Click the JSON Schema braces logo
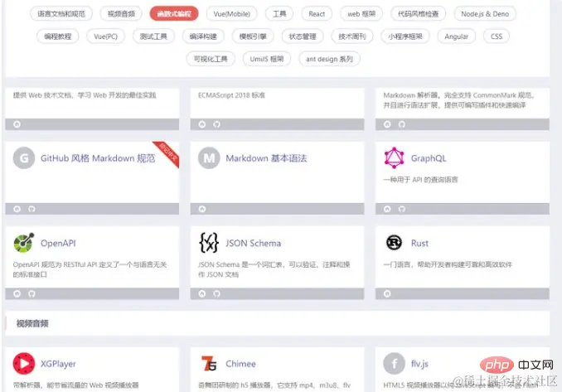 coord(209,243)
